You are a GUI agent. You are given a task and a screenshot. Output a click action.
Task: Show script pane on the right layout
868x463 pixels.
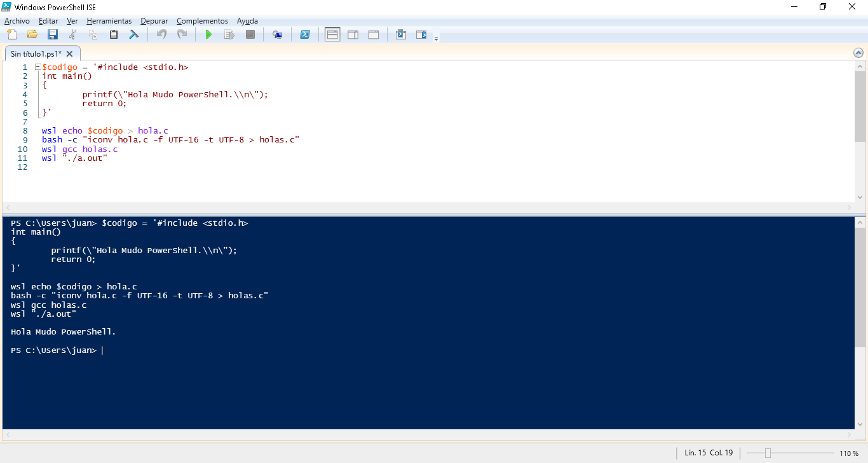click(x=353, y=34)
